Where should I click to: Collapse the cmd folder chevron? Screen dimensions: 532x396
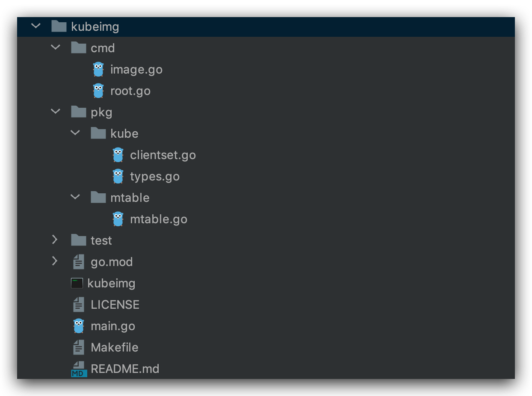tap(56, 47)
